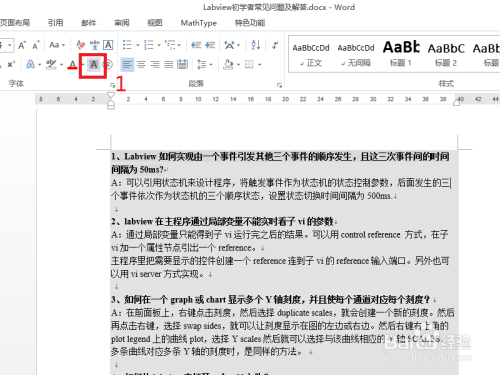Toggle Justify alignment button

[x=169, y=64]
